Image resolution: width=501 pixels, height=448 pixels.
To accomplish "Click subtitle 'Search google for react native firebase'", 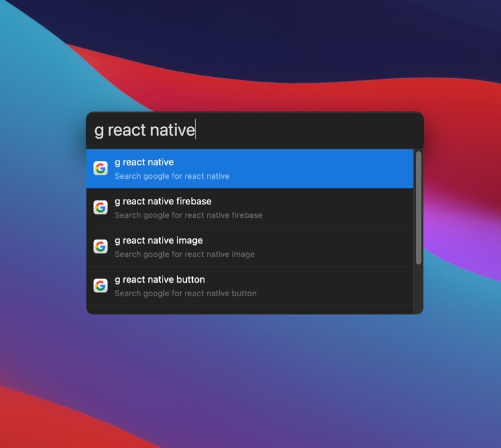I will (189, 215).
